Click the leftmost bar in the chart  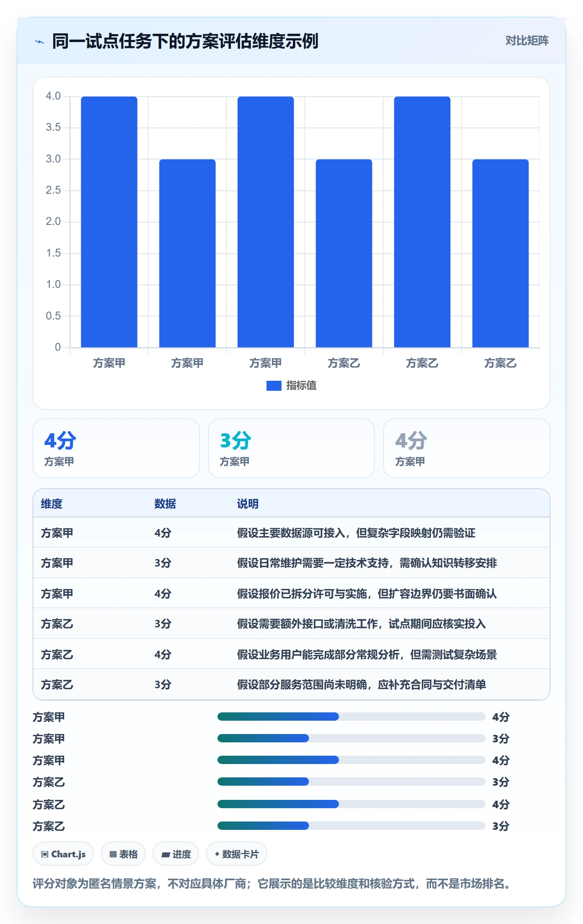coord(109,222)
